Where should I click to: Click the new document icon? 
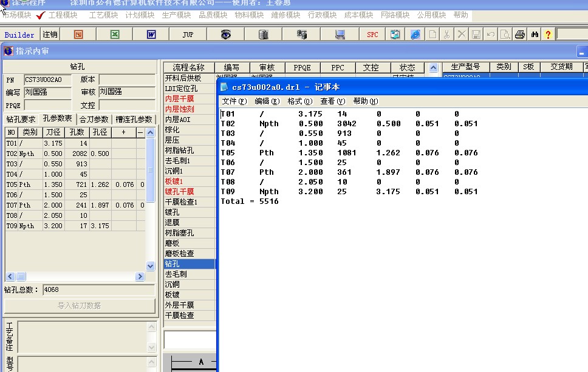point(432,35)
